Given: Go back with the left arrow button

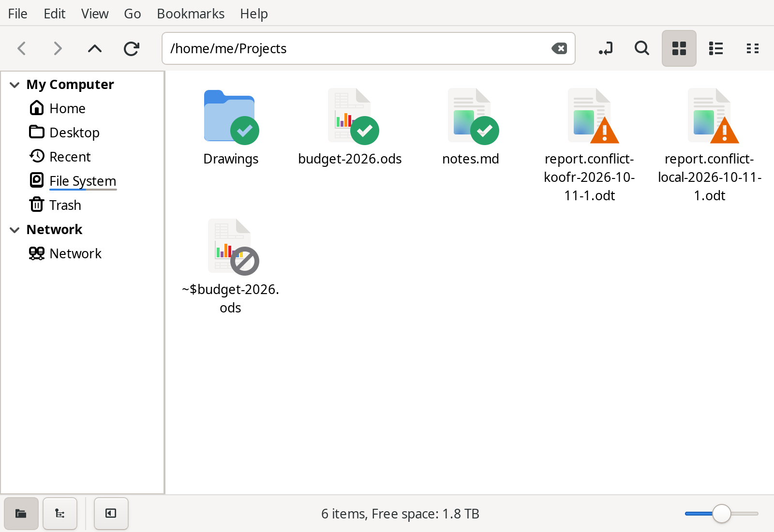Looking at the screenshot, I should pyautogui.click(x=21, y=48).
